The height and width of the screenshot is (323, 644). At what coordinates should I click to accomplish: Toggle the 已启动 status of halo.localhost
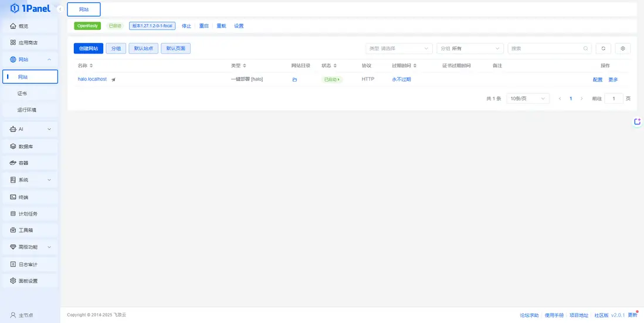332,79
